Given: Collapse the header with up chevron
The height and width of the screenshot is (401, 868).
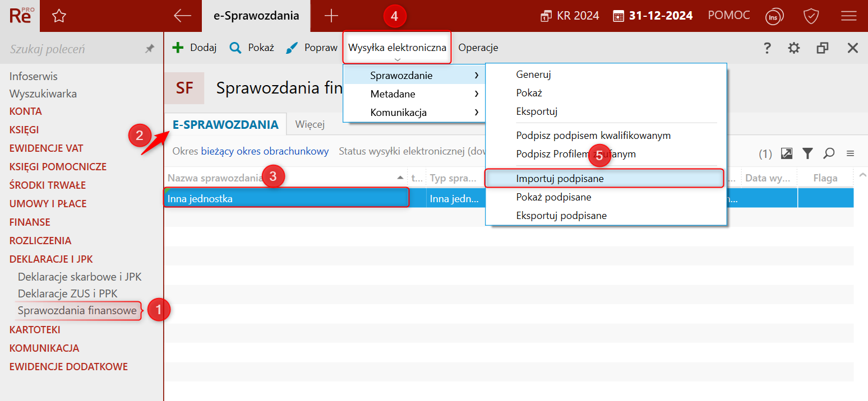Looking at the screenshot, I should pyautogui.click(x=862, y=175).
